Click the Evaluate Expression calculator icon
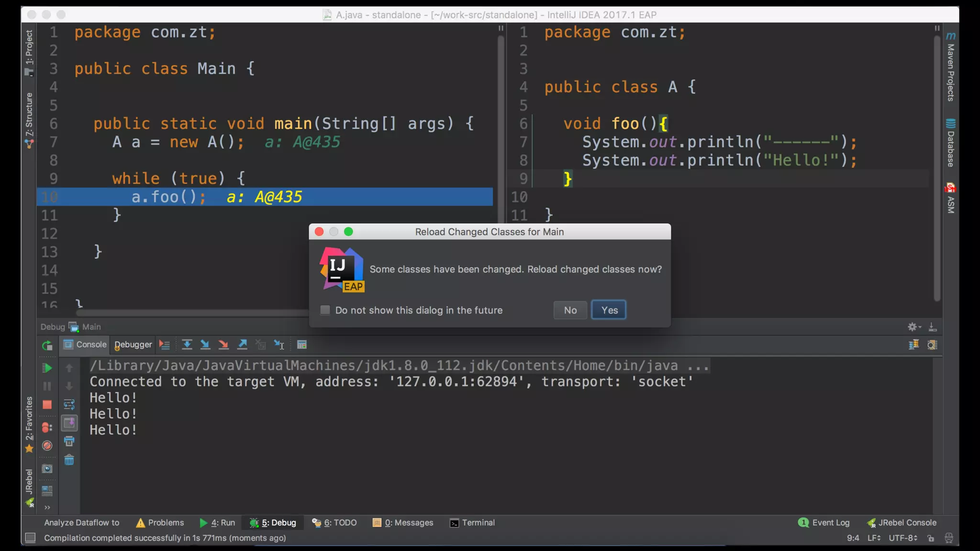 pos(301,344)
